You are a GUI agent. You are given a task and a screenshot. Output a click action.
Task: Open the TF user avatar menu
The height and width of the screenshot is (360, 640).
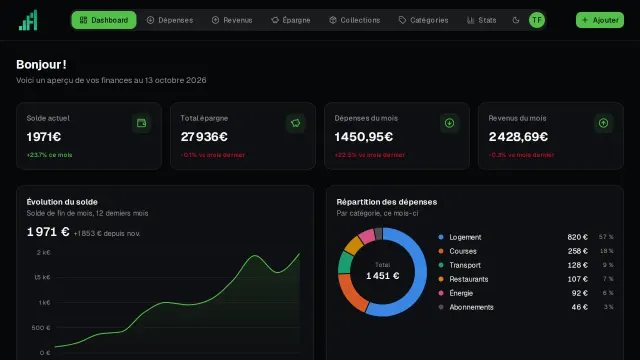(537, 20)
